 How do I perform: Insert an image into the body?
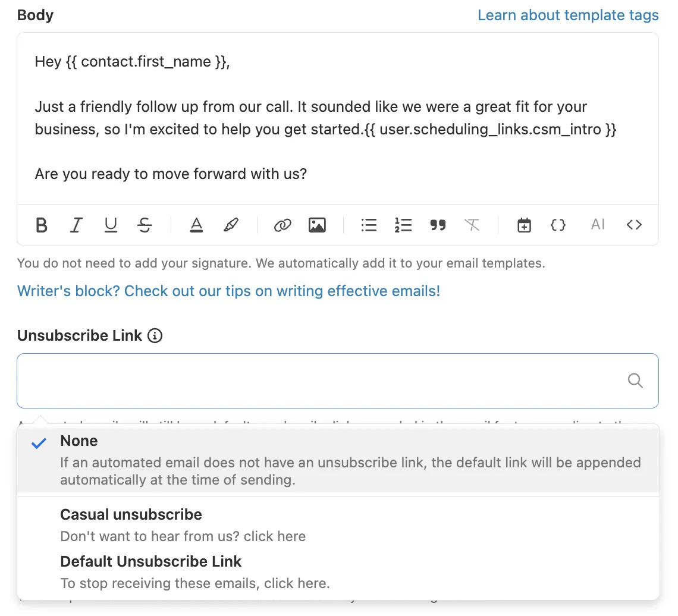pyautogui.click(x=317, y=225)
